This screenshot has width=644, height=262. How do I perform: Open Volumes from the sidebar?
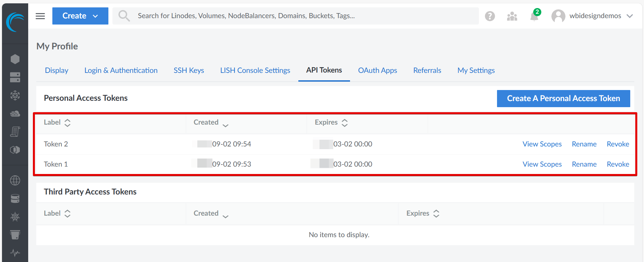pos(15,77)
